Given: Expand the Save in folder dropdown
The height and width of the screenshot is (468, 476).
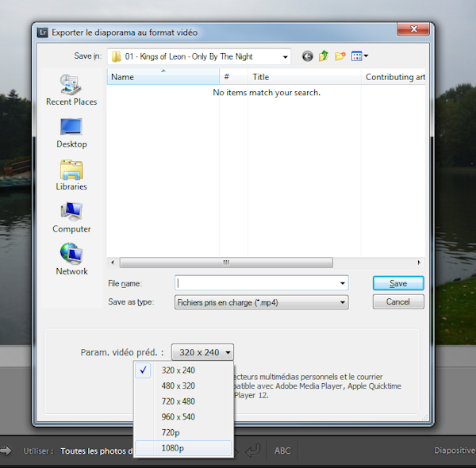Looking at the screenshot, I should pos(286,57).
